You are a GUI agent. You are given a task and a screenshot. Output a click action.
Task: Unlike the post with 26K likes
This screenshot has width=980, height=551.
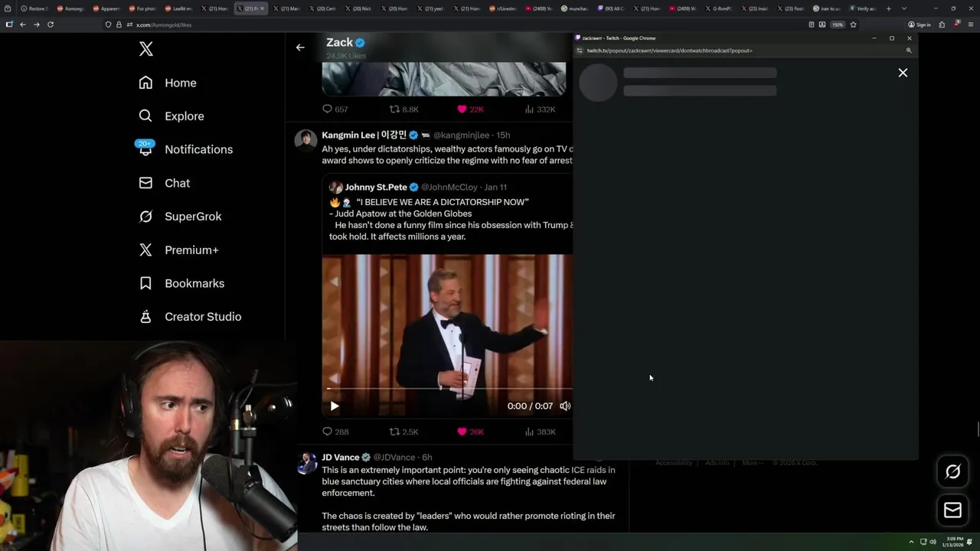(x=470, y=432)
